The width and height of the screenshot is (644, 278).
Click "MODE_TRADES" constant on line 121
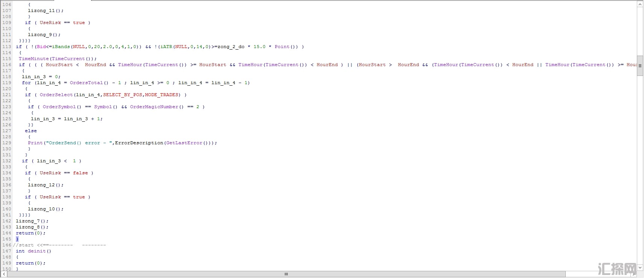coord(161,95)
